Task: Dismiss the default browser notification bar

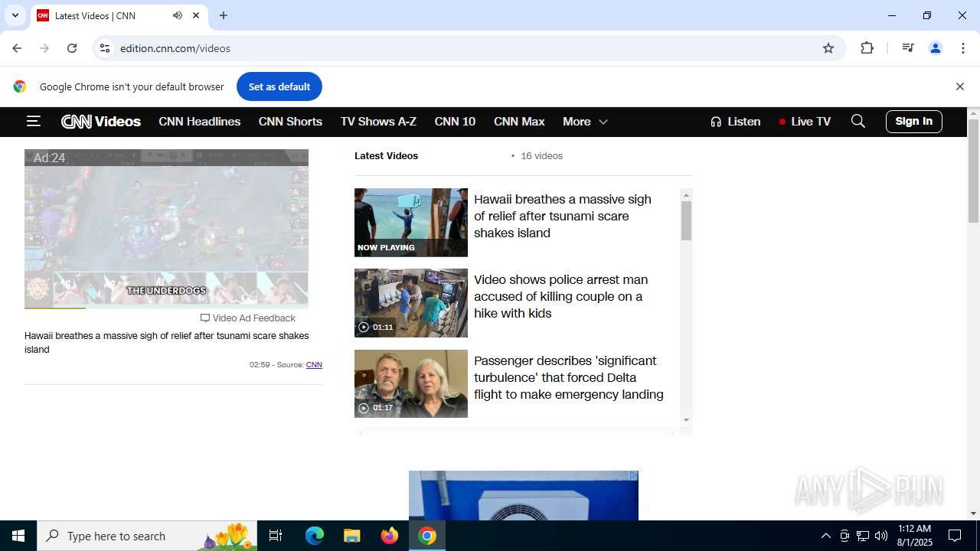Action: (959, 86)
